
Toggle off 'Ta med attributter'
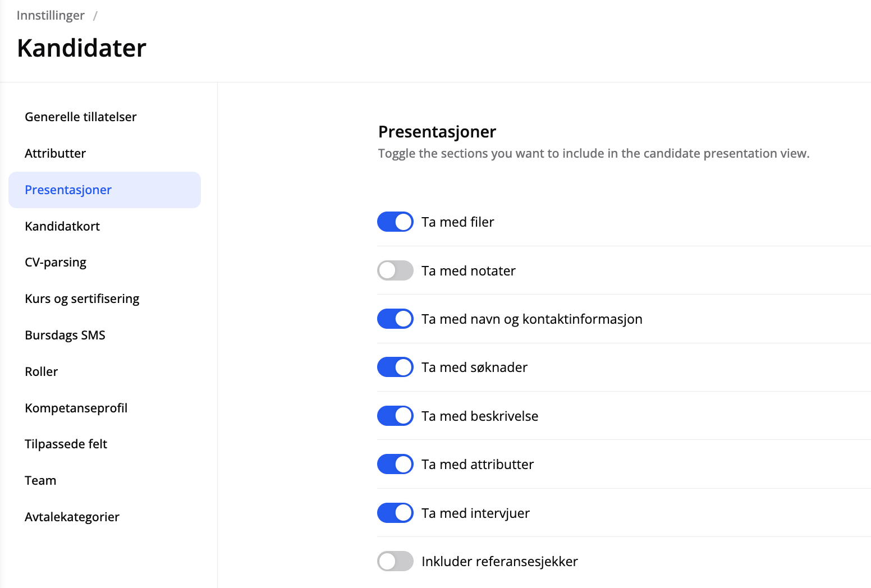pos(395,464)
